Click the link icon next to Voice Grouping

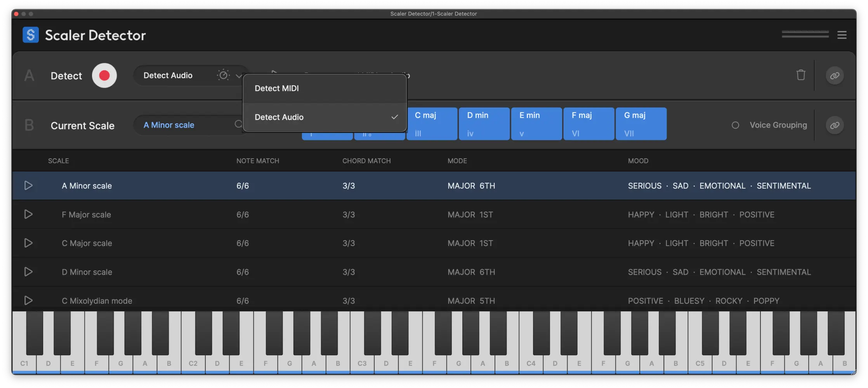pos(835,125)
